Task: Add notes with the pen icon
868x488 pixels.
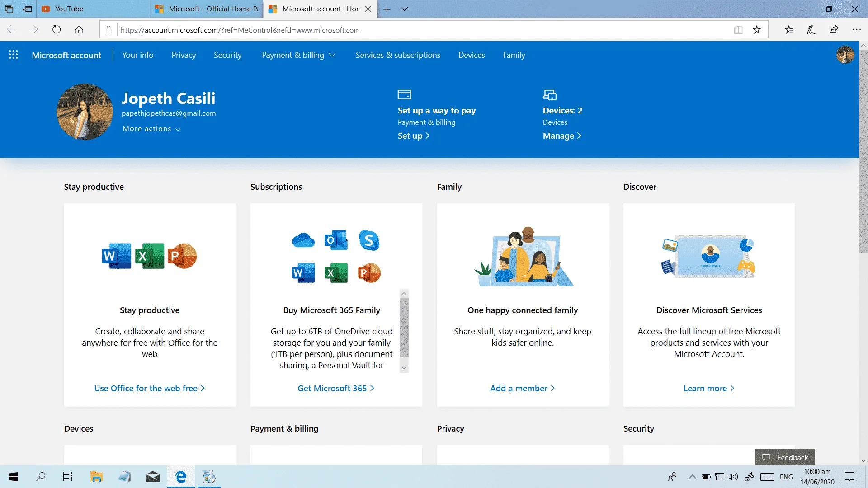Action: 811,30
